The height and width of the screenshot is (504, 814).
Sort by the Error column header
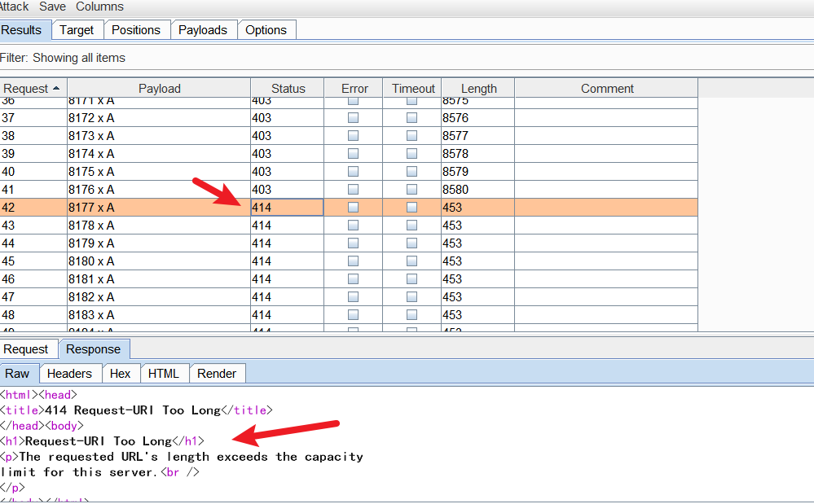click(354, 89)
